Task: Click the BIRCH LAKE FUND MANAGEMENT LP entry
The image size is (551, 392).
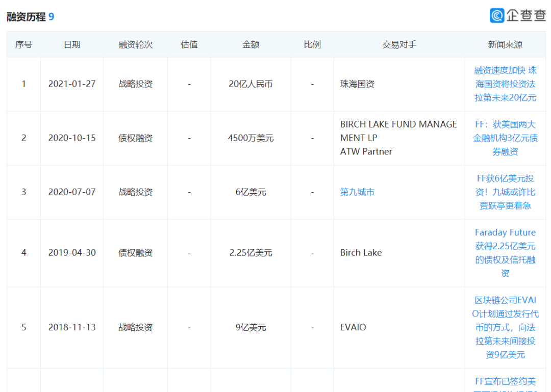Action: (398, 130)
